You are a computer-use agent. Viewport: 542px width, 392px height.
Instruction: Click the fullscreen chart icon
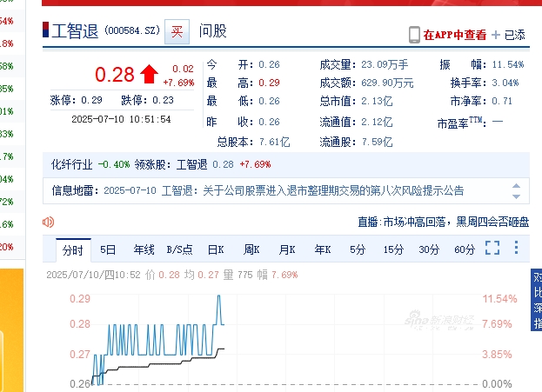point(492,248)
